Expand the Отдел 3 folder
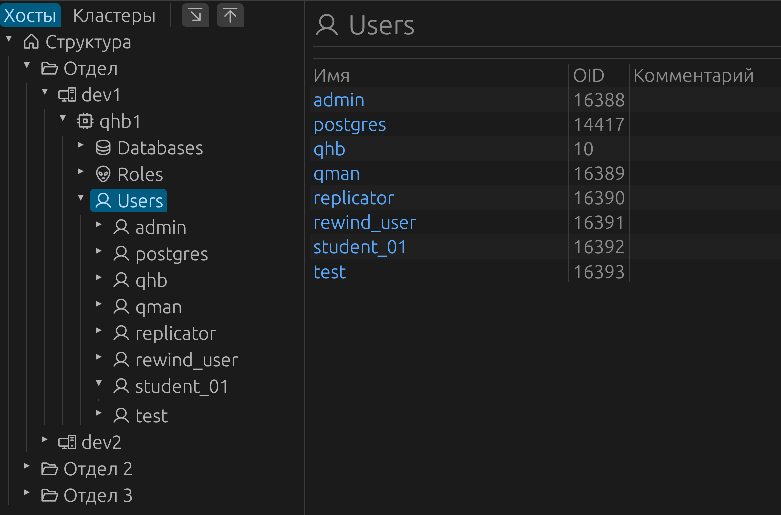Image resolution: width=781 pixels, height=515 pixels. [27, 494]
